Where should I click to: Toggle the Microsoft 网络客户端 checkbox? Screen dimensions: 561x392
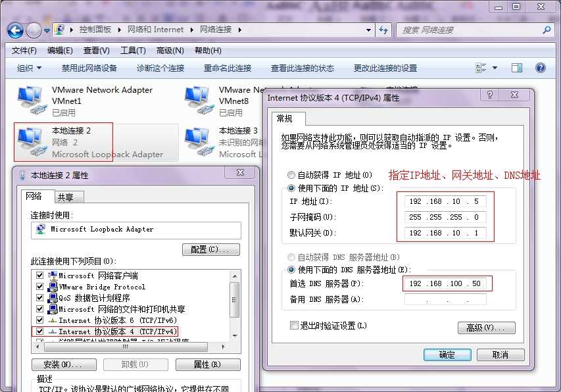pyautogui.click(x=39, y=276)
